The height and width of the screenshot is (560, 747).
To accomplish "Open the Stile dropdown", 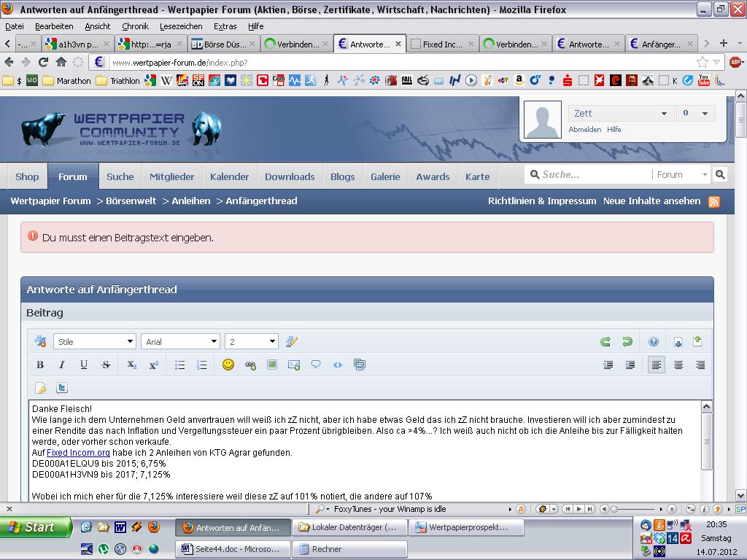I will [x=94, y=341].
